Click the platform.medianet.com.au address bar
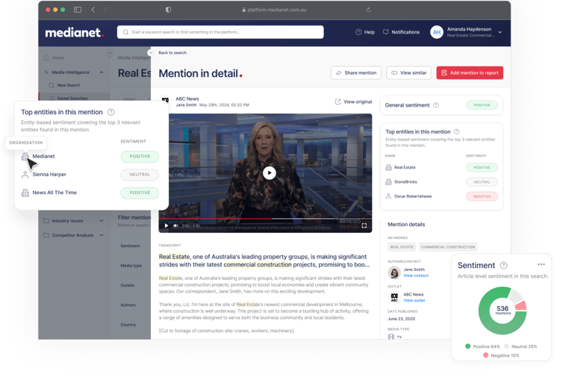This screenshot has height=392, width=569. pyautogui.click(x=274, y=10)
